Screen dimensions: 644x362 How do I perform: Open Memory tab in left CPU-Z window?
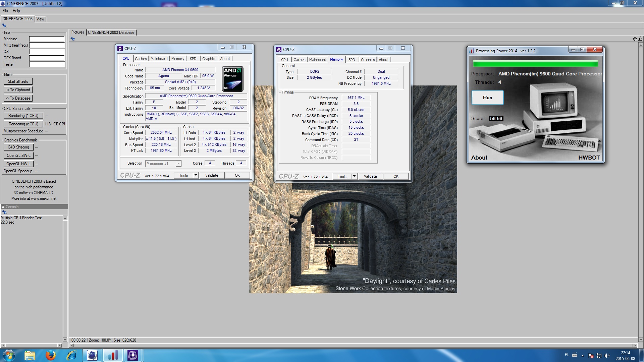178,59
